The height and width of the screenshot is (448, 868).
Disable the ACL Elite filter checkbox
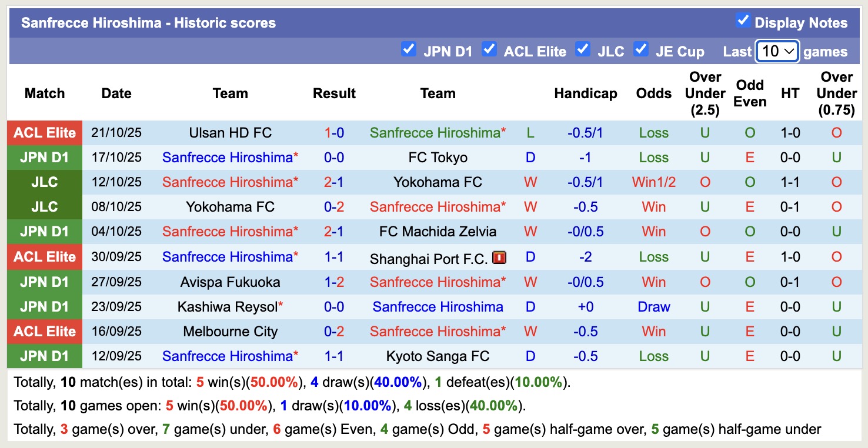489,50
